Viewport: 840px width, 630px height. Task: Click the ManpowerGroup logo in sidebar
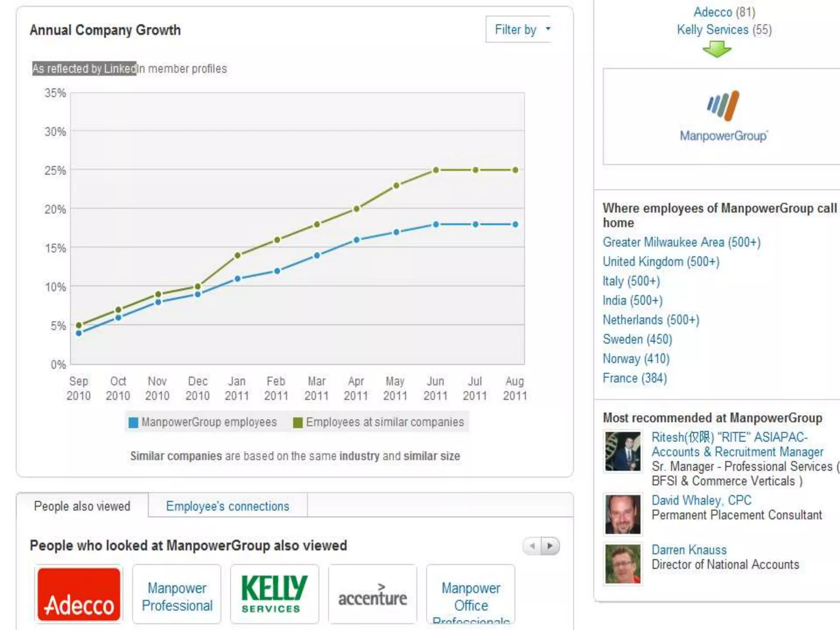(x=723, y=116)
